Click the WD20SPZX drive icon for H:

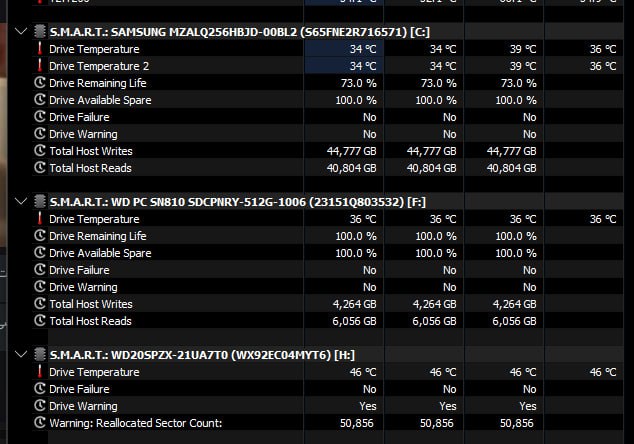[40, 355]
